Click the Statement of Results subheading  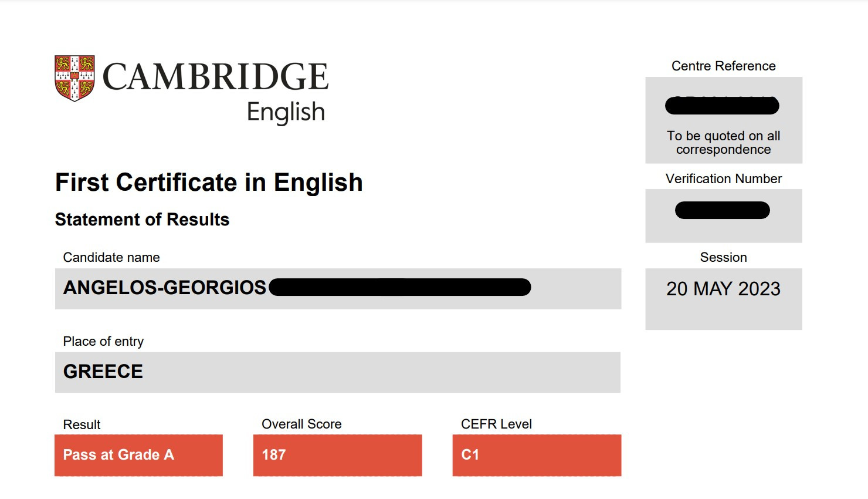tap(142, 220)
